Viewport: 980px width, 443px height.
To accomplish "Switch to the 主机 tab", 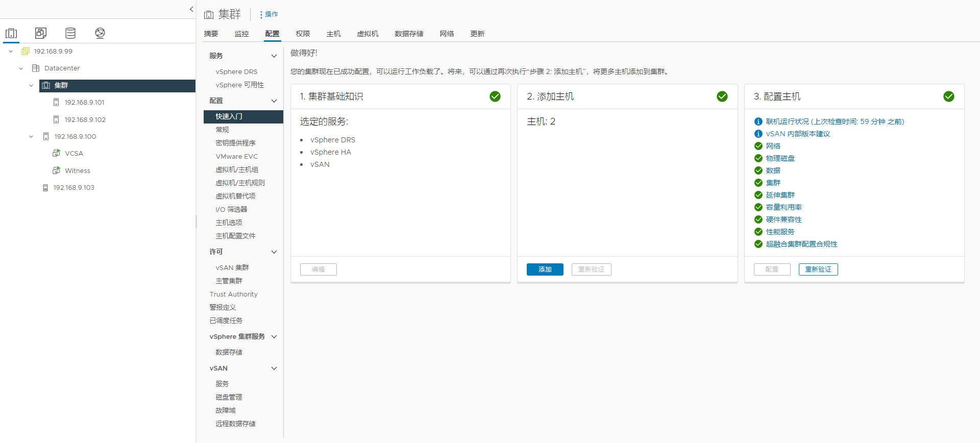I will tap(333, 34).
